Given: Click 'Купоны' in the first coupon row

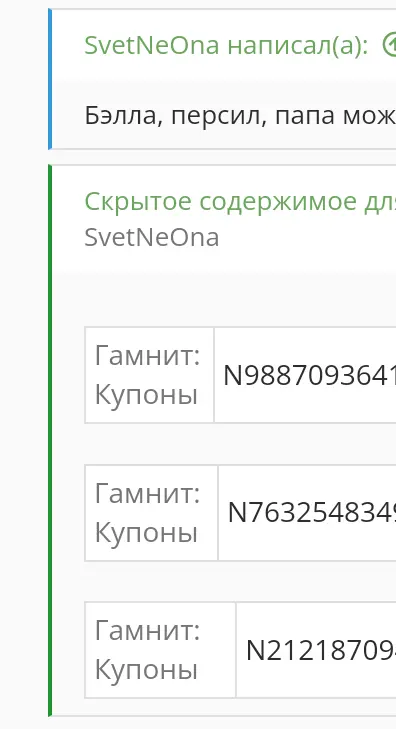Looking at the screenshot, I should (146, 395).
